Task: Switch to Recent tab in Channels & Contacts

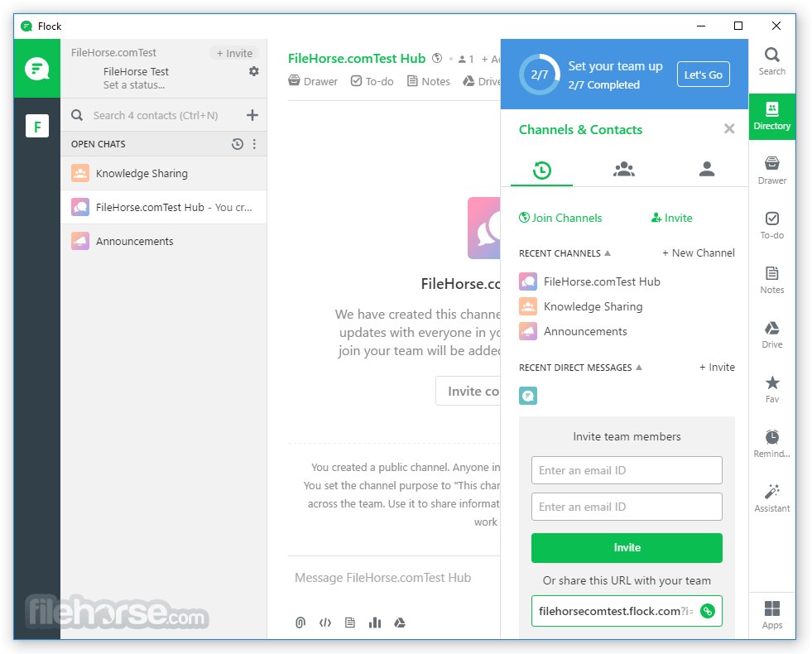Action: click(x=541, y=170)
